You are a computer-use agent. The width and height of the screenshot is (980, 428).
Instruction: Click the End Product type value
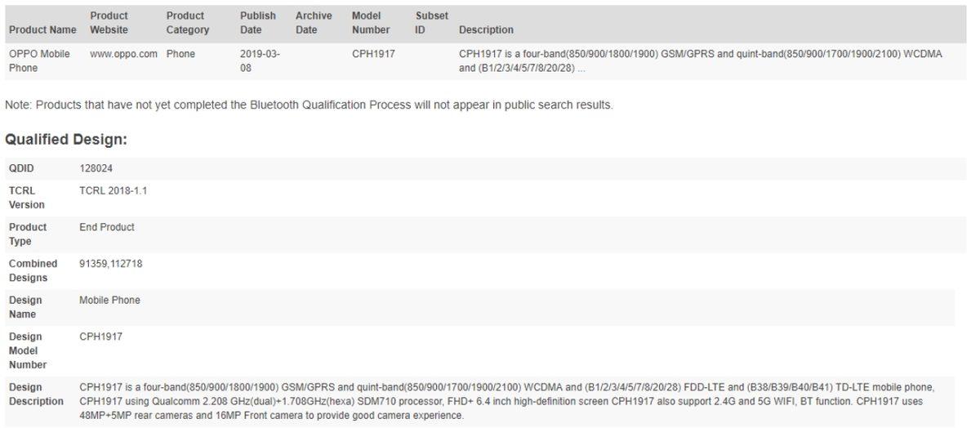tap(107, 227)
